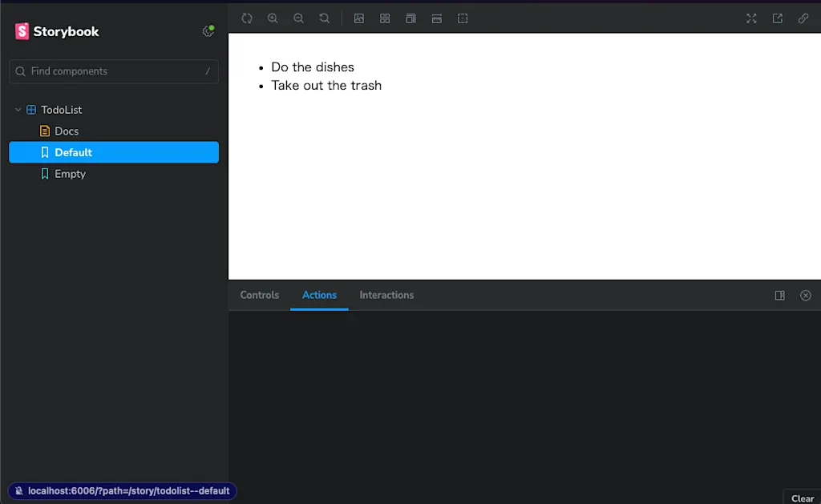Collapse the TodoList component tree

(18, 110)
